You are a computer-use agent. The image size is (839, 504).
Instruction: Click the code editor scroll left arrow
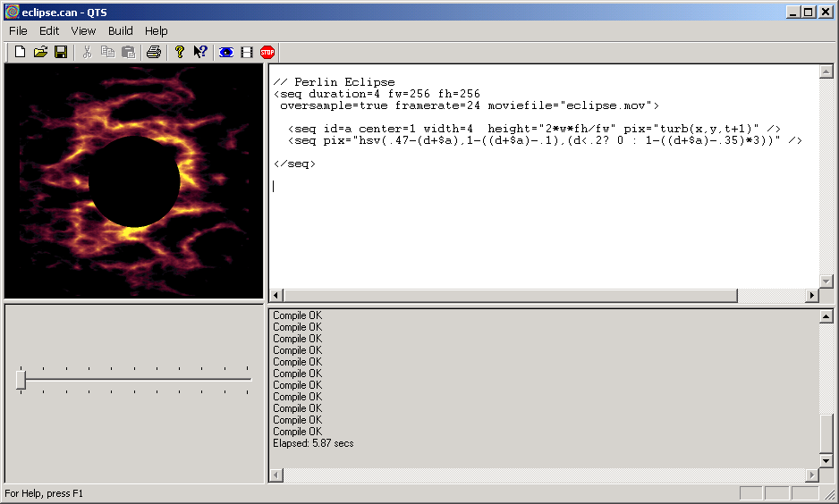276,295
